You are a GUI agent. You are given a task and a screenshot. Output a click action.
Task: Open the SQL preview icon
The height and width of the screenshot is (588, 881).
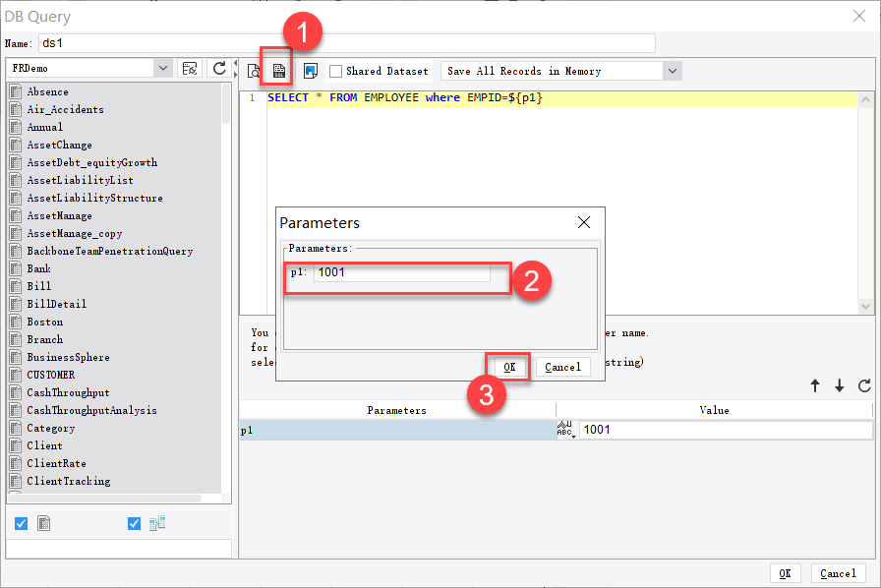pos(255,70)
